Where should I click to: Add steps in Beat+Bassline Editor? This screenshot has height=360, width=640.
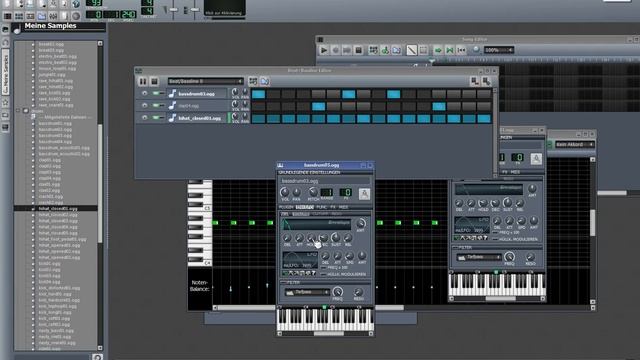486,81
